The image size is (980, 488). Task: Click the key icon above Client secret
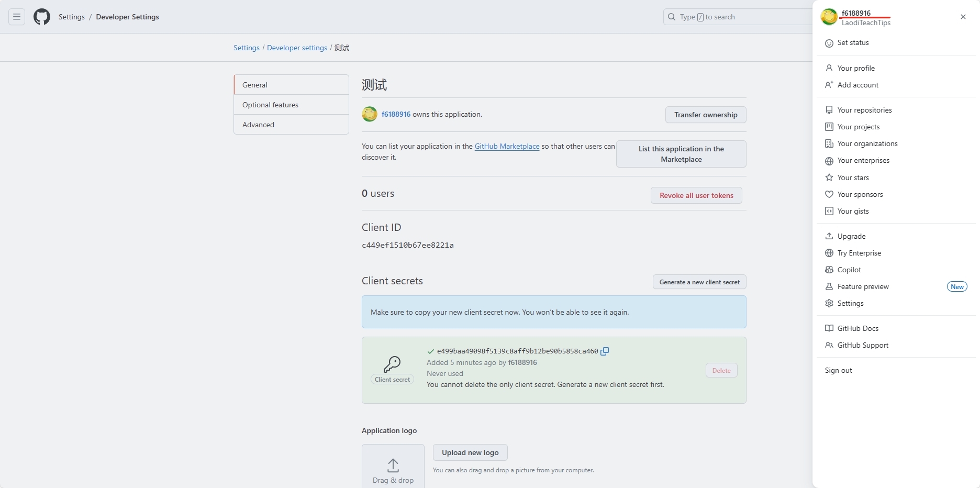(x=392, y=364)
